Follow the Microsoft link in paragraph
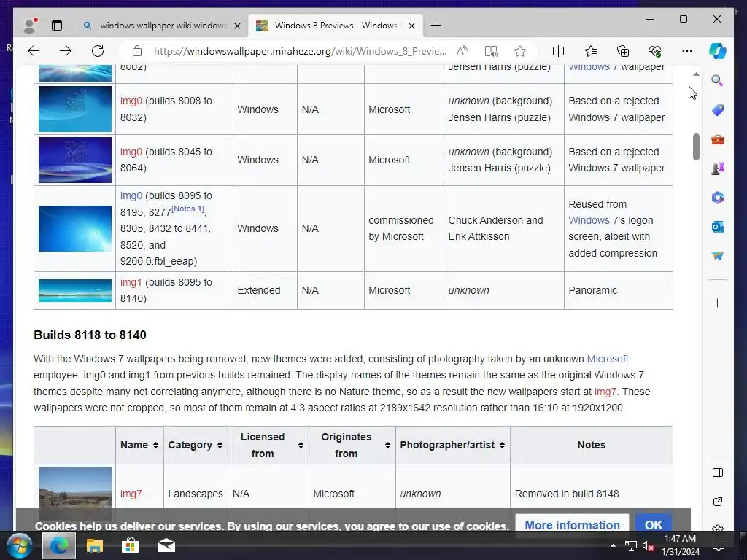747x560 pixels. 608,359
